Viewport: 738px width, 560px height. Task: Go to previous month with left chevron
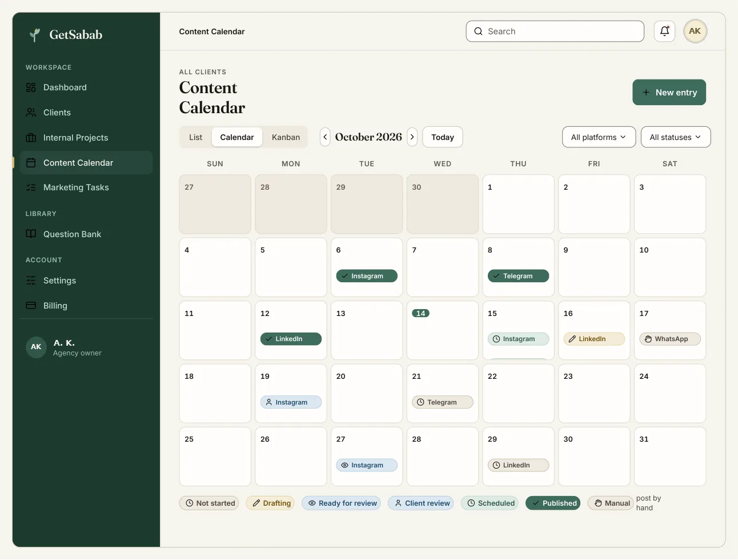click(x=325, y=137)
